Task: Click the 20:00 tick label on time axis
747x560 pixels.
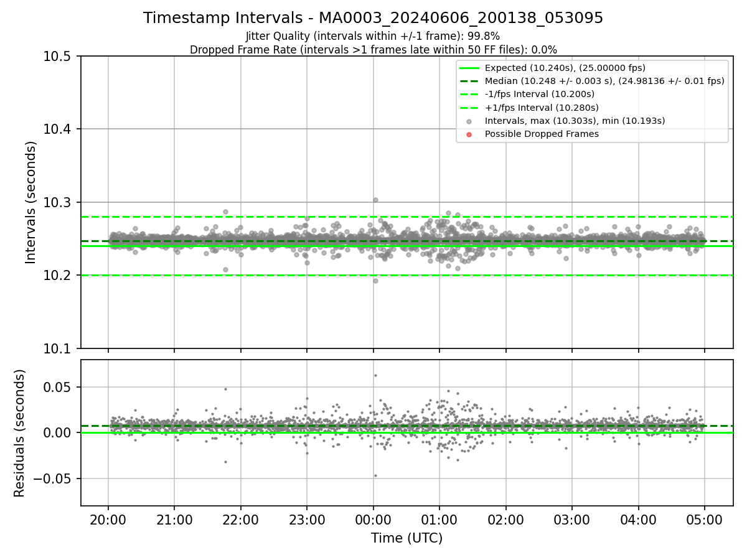Action: (x=108, y=519)
